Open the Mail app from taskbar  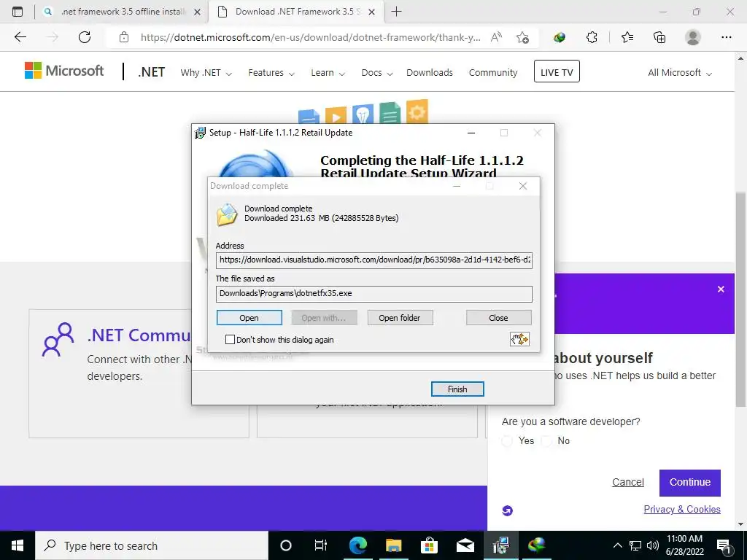tap(465, 545)
